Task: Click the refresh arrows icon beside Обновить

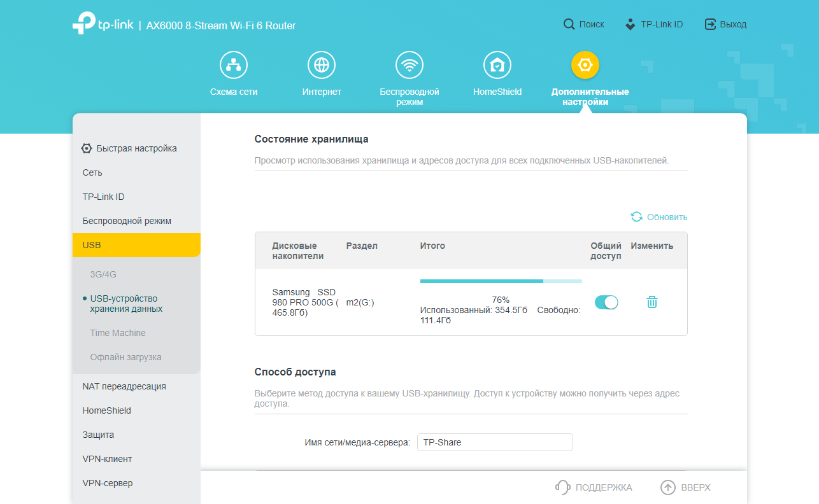Action: point(637,217)
